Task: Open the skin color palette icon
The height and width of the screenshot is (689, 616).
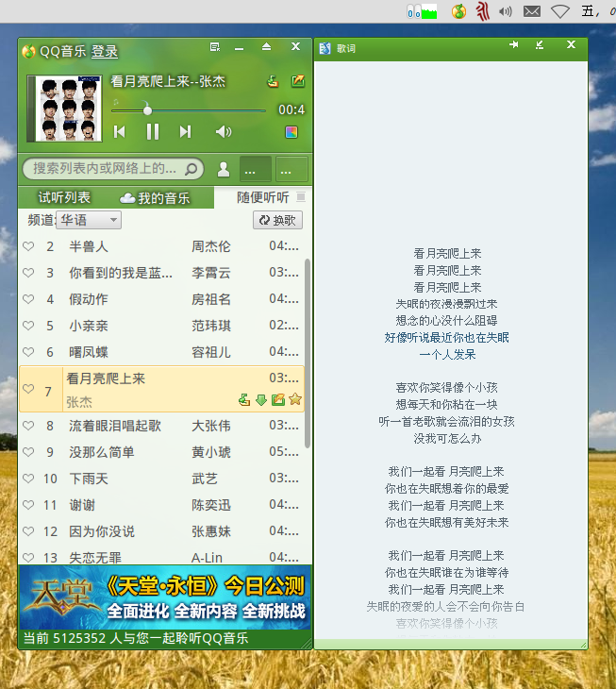Action: [291, 132]
